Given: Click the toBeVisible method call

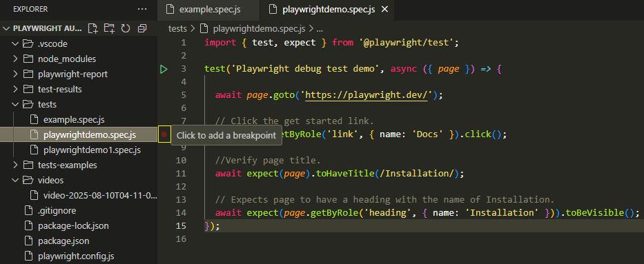Looking at the screenshot, I should (595, 212).
